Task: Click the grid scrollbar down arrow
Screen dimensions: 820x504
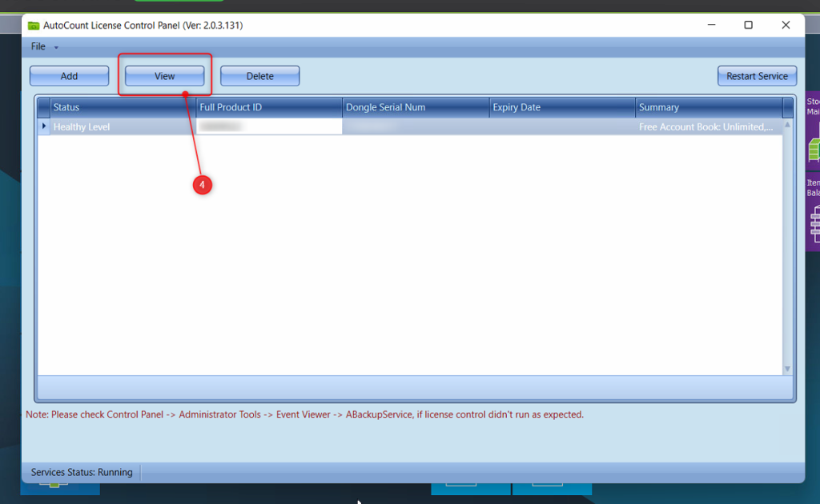Action: [x=787, y=369]
